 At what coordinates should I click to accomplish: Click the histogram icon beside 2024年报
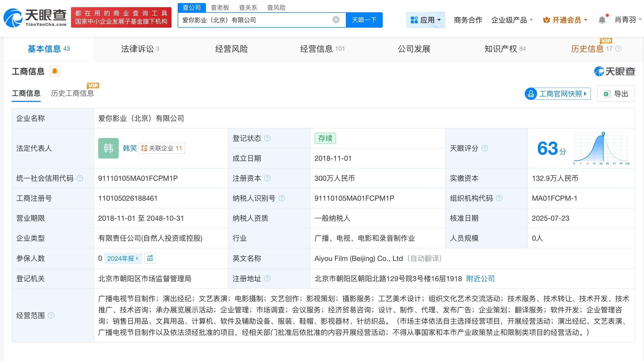pos(150,258)
